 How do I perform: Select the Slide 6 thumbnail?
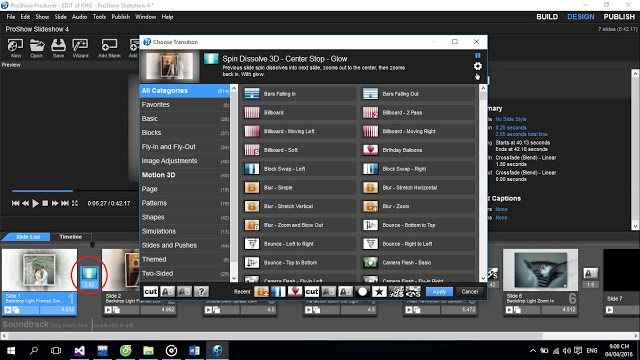pos(540,270)
